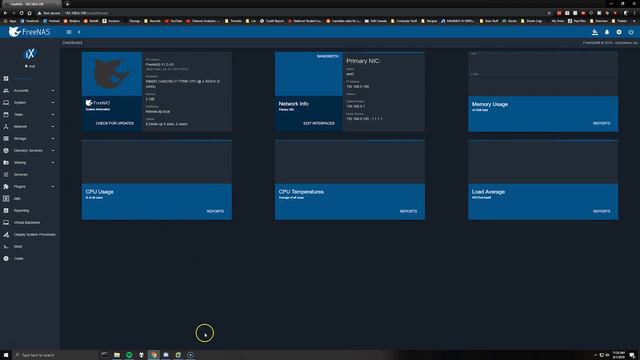Open the Amazon bookmark
This screenshot has height=360, width=640.
pos(111,21)
